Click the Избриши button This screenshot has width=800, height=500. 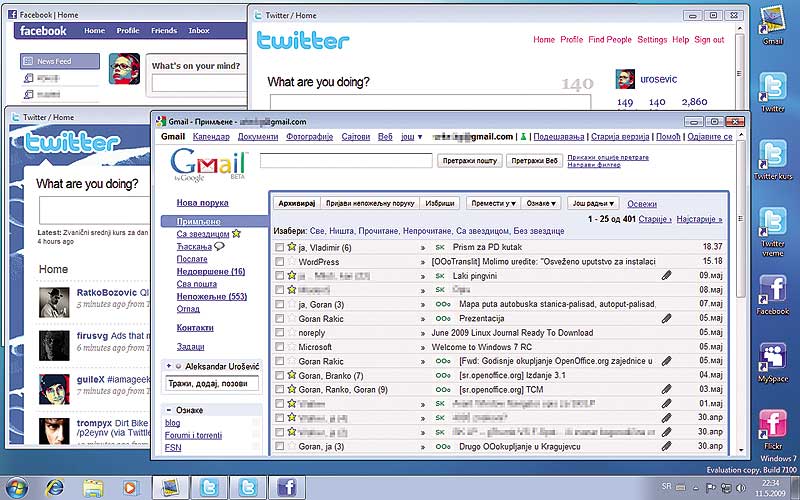(440, 203)
